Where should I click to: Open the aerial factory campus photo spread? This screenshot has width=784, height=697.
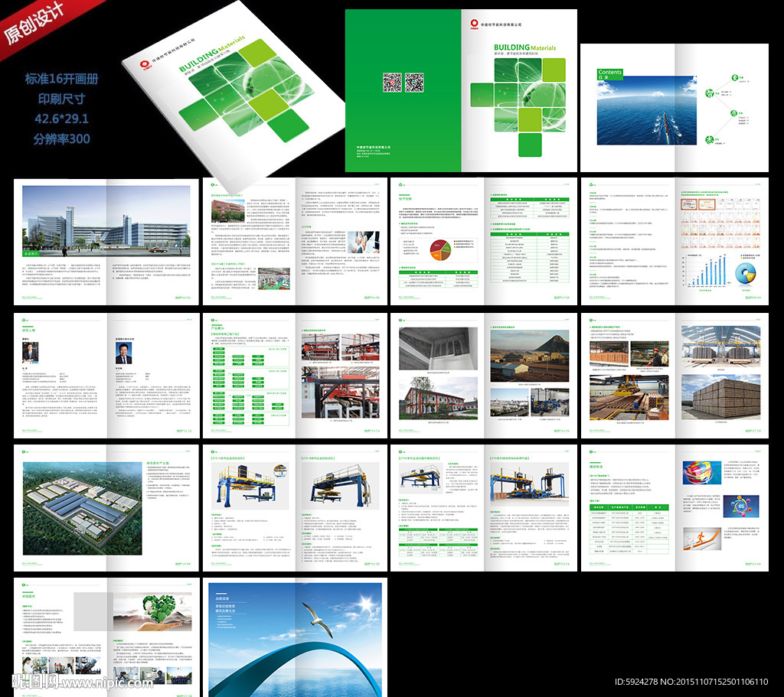(x=106, y=508)
